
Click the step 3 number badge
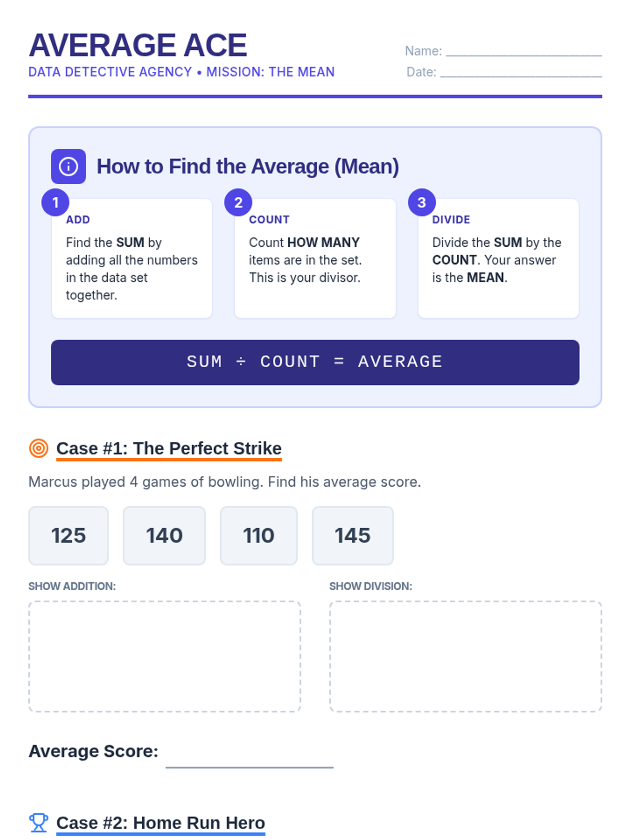[422, 202]
